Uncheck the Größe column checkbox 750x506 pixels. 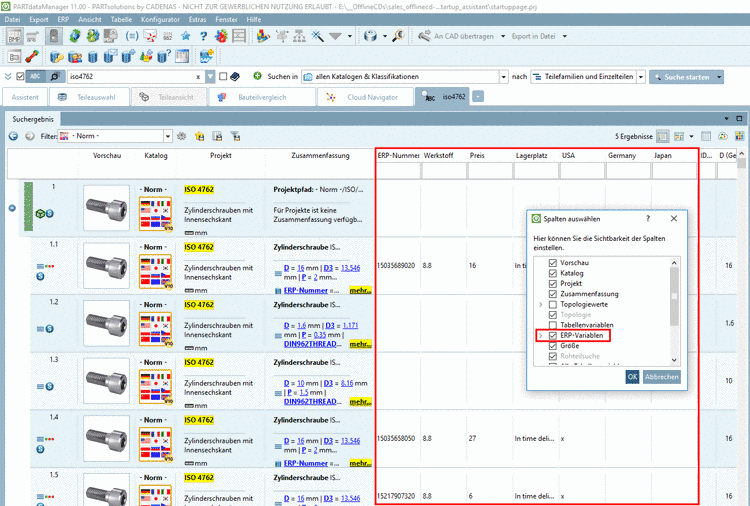click(x=552, y=346)
